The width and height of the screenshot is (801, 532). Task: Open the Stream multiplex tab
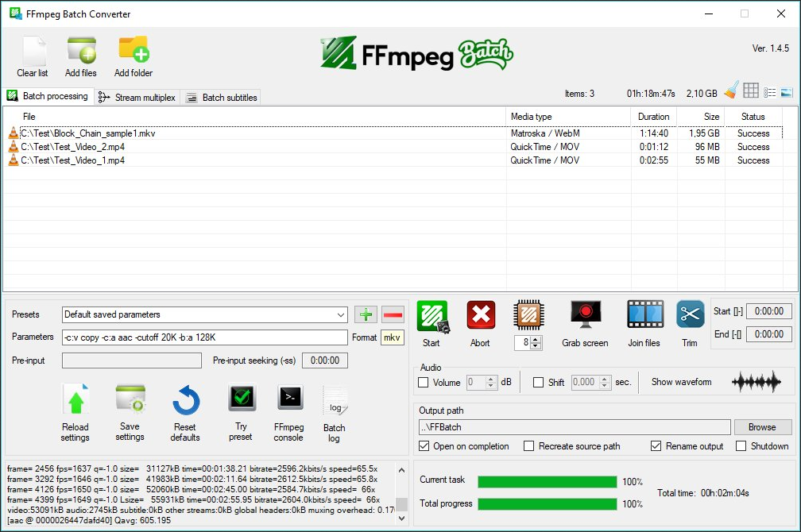(x=137, y=97)
